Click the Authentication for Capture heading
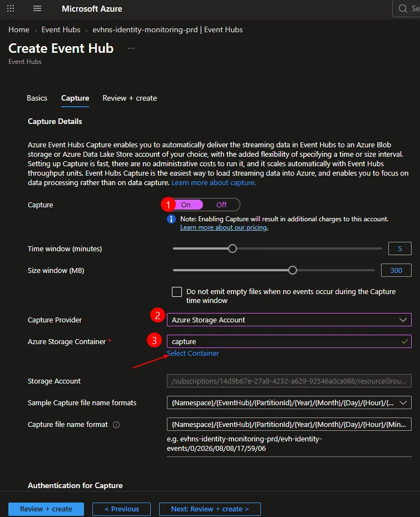The height and width of the screenshot is (517, 420). point(75,486)
